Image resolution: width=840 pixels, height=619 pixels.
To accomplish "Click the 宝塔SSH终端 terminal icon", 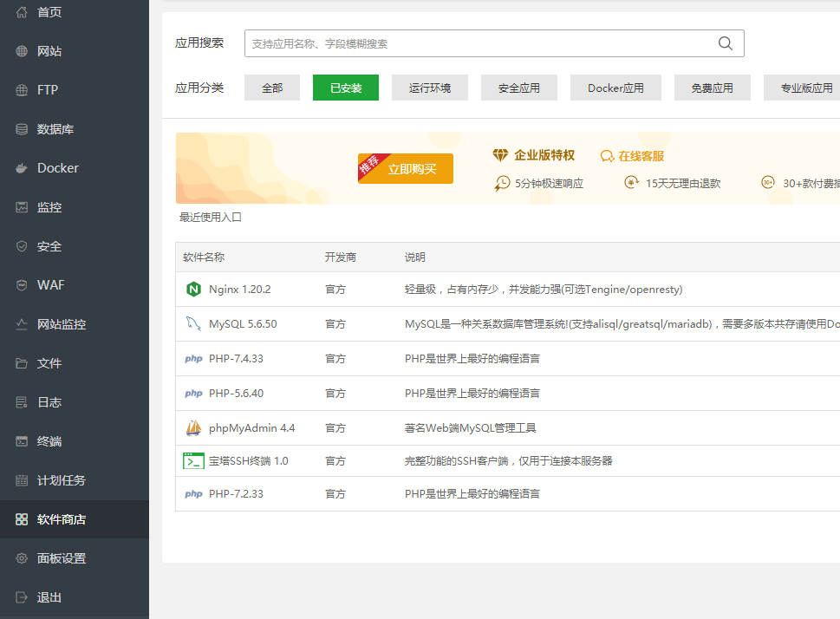I will click(193, 461).
